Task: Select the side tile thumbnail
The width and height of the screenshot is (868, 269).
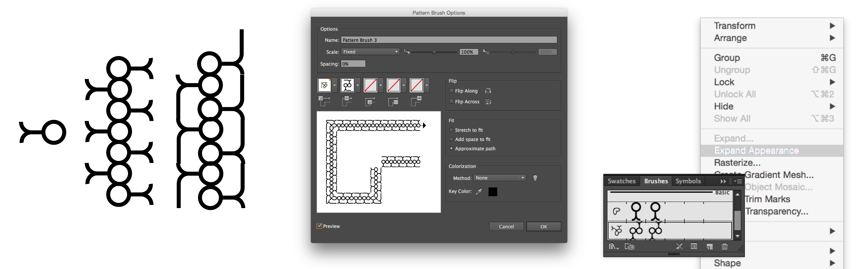Action: (347, 85)
